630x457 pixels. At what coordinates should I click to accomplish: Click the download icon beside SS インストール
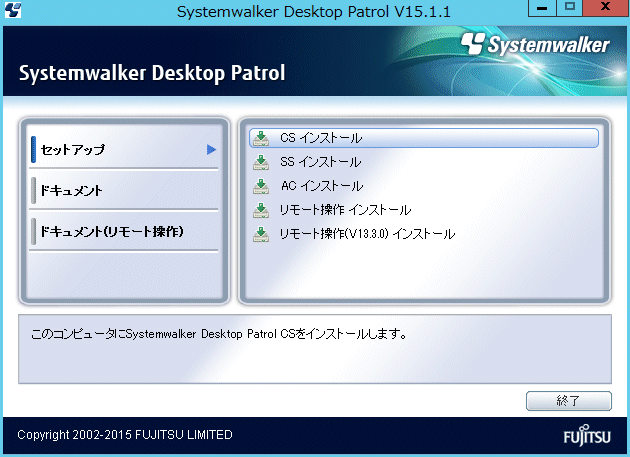click(261, 162)
